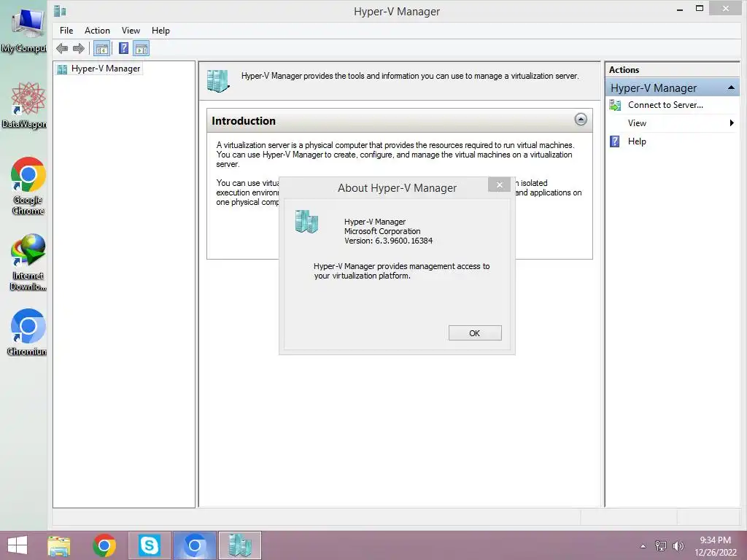The image size is (747, 560).
Task: Open the File menu
Action: (x=66, y=31)
